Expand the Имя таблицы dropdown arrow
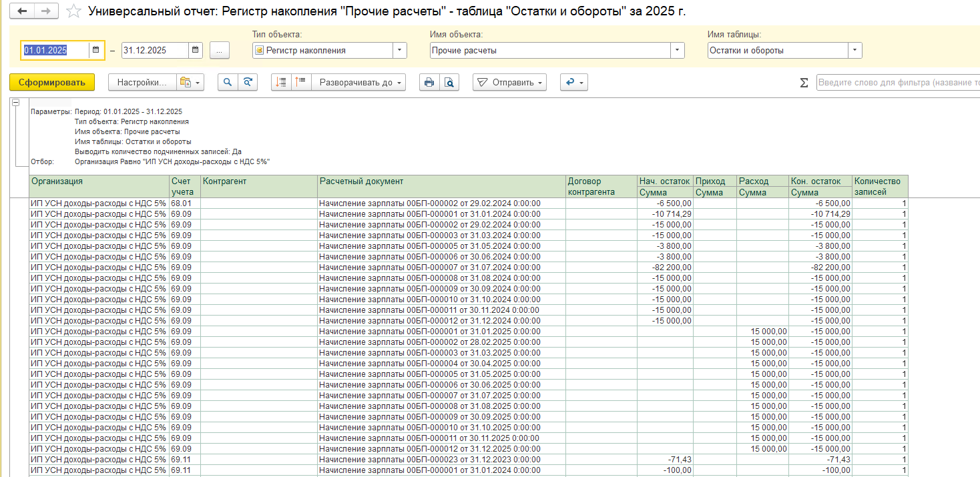Image resolution: width=980 pixels, height=477 pixels. pos(854,50)
